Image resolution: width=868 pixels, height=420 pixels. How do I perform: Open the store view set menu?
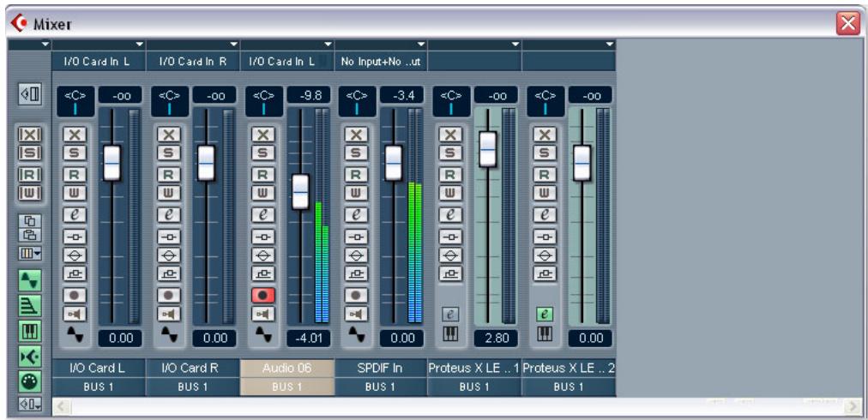[29, 405]
